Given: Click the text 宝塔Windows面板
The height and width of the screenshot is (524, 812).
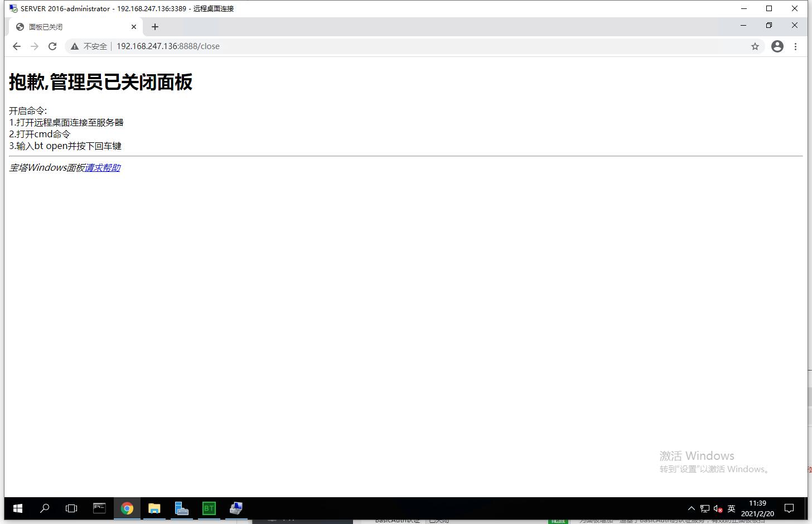Looking at the screenshot, I should coord(47,167).
